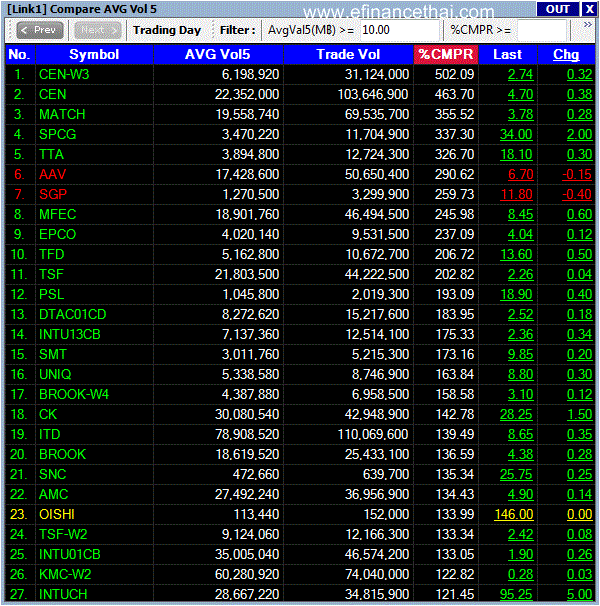
Task: Sort by the Symbol column header
Action: (94, 54)
